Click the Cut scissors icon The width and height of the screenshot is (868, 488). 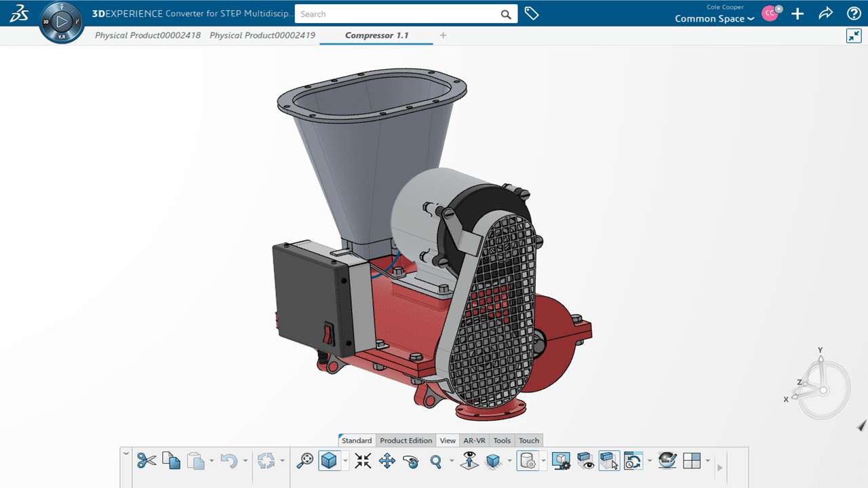[x=146, y=461]
